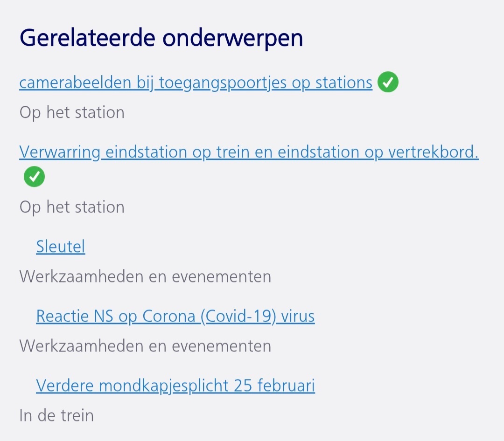Image resolution: width=504 pixels, height=441 pixels.
Task: Click the word onderwerpen in the heading
Action: pos(233,39)
